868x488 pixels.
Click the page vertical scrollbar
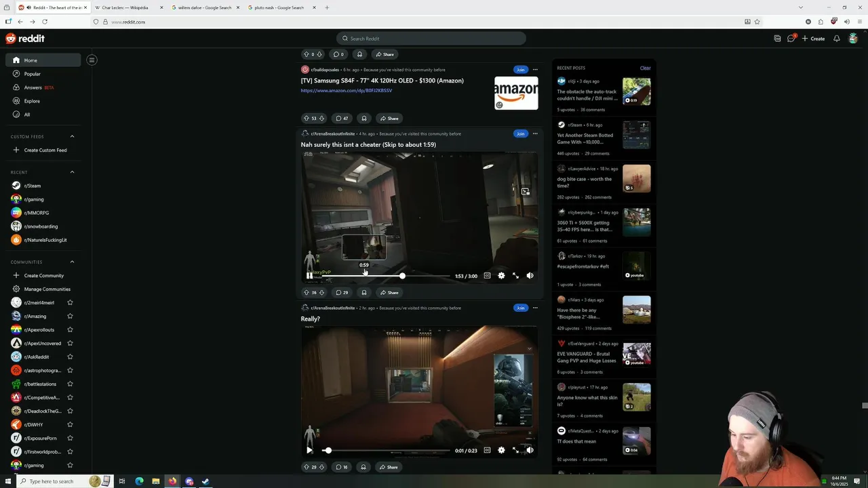[x=864, y=405]
